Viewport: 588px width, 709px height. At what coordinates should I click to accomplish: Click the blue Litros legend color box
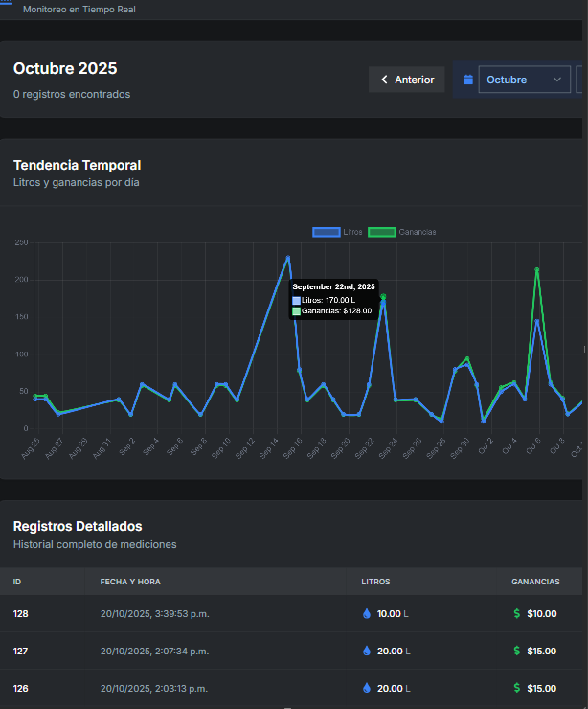(x=327, y=232)
